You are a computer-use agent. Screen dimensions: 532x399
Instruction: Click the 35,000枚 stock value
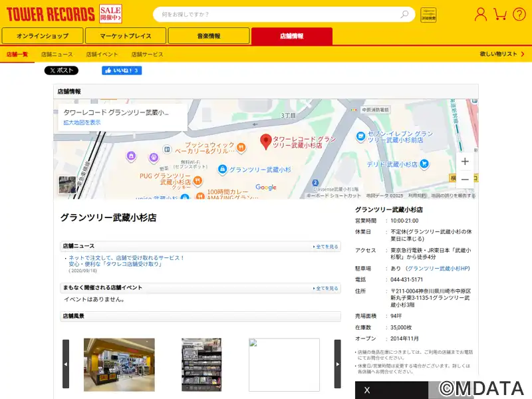coord(401,327)
